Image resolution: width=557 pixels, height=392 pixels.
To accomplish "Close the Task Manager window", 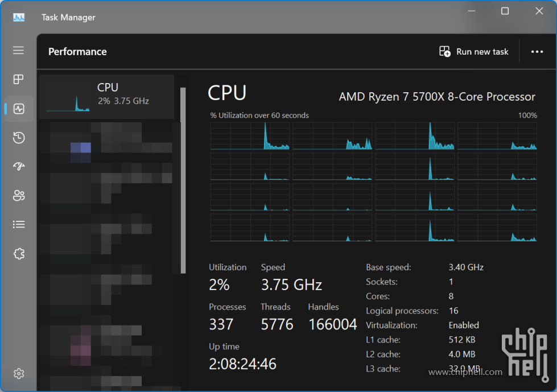I will click(539, 11).
